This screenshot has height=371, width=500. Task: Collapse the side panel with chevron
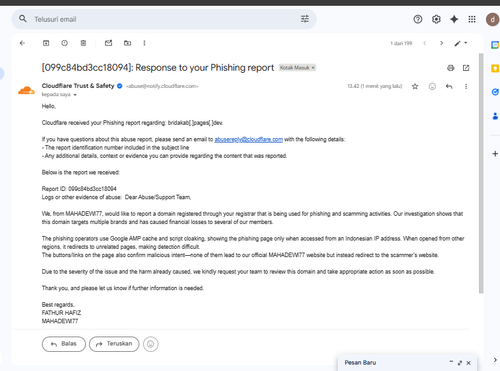tap(495, 360)
